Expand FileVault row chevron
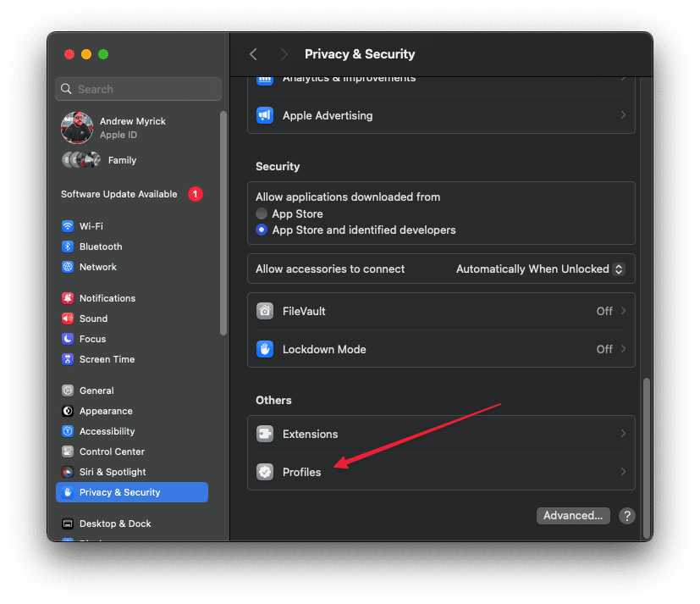The image size is (700, 604). 623,311
